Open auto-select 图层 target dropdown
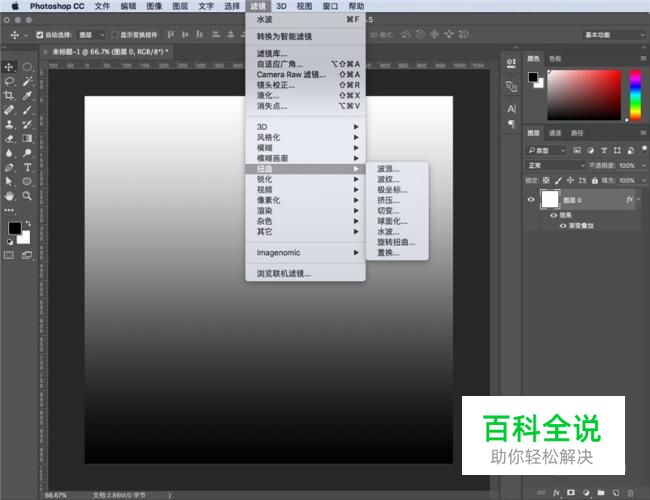 pos(92,35)
